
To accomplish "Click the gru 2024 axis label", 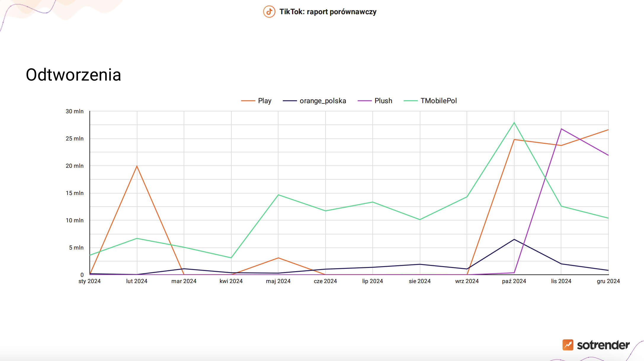I will [608, 281].
